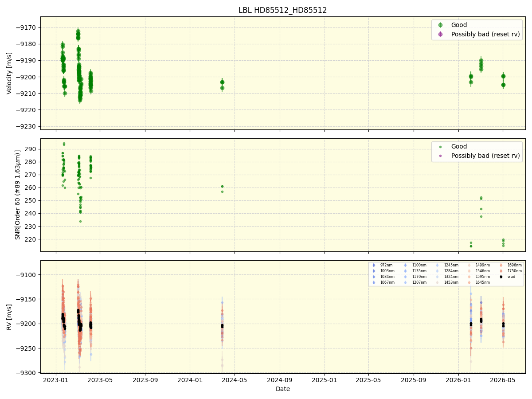Click the 'Good' legend entry in the SNR panel
The width and height of the screenshot is (532, 399).
[459, 146]
